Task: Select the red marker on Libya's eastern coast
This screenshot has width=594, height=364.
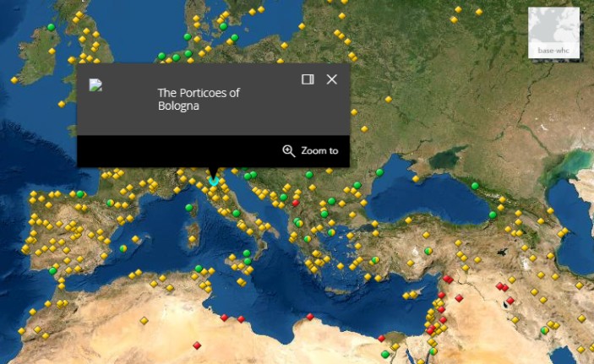Action: [x=310, y=316]
